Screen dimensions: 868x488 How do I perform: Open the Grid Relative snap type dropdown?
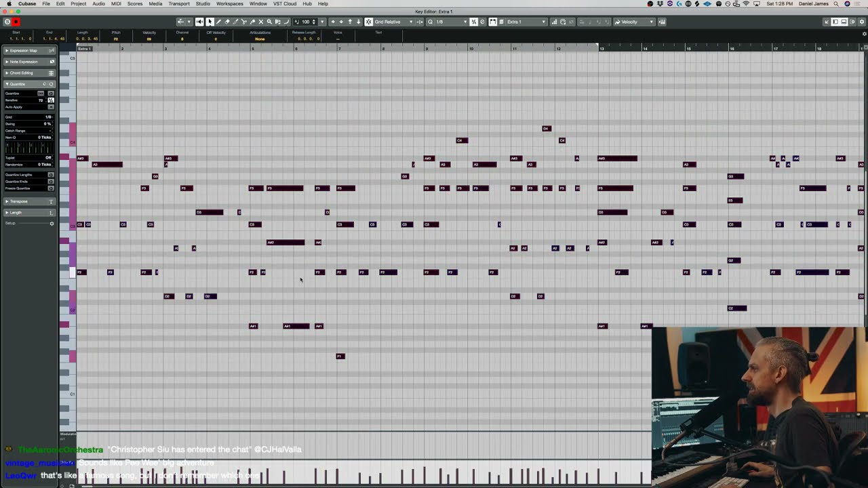coord(393,22)
